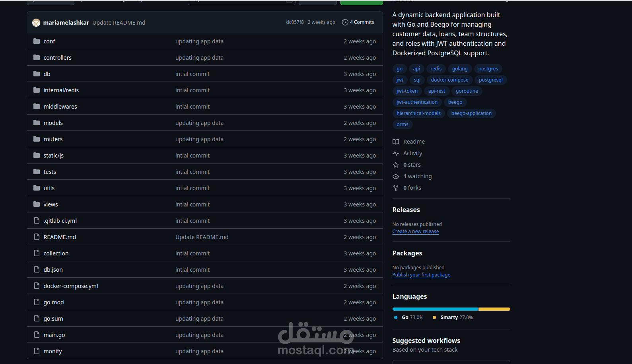Open commit hash dc057f8
Screen dimensions: 632x364
tap(295, 22)
